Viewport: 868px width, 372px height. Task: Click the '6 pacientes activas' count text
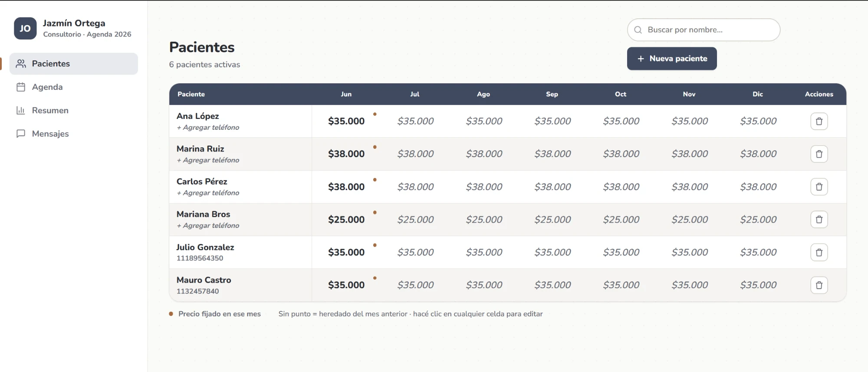coord(204,65)
